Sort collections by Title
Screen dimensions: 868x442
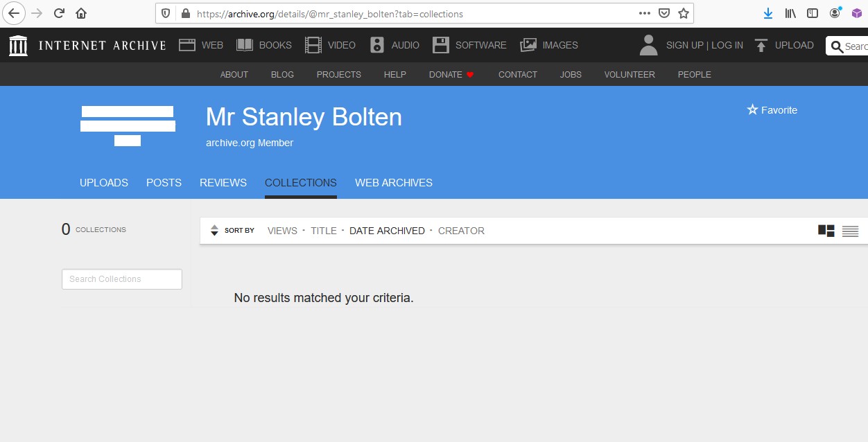[x=324, y=231]
